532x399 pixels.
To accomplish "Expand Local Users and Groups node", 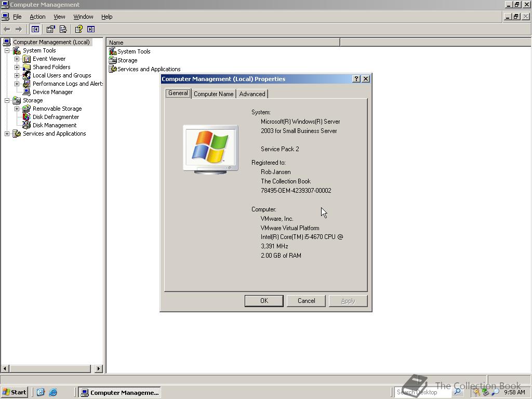I will click(x=17, y=75).
